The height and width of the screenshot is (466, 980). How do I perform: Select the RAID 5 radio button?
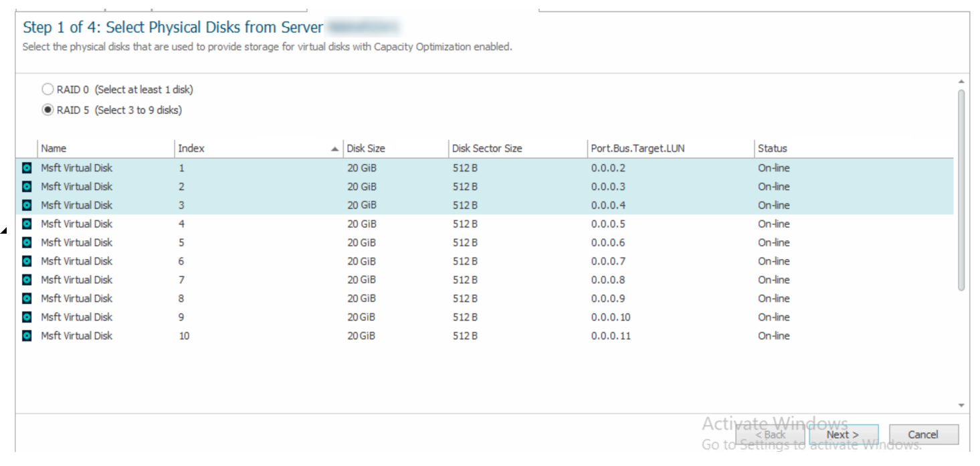[x=47, y=110]
